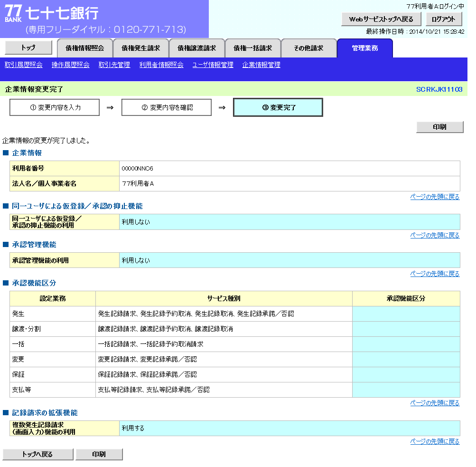The height and width of the screenshot is (467, 476).
Task: Click the 保証 row cell
Action: click(53, 375)
